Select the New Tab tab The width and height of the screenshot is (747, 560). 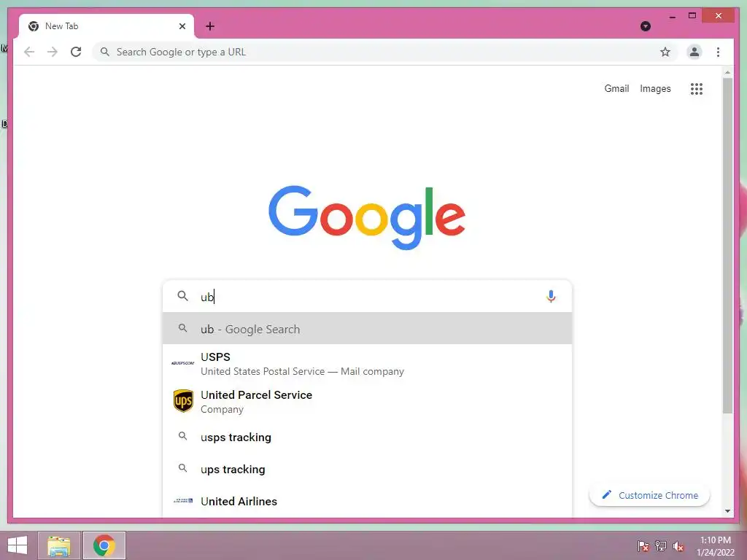107,26
